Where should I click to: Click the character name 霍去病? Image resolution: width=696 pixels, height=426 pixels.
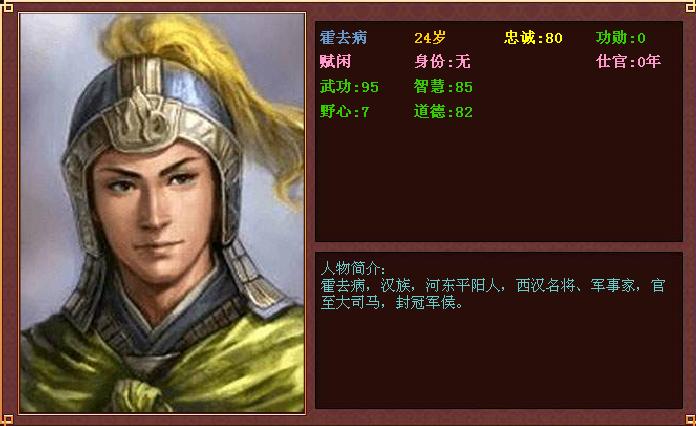click(343, 38)
